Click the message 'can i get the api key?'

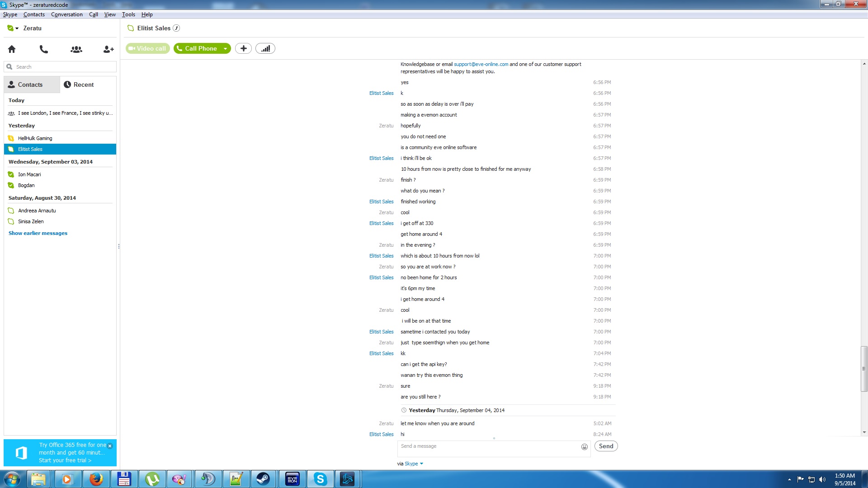coord(424,364)
